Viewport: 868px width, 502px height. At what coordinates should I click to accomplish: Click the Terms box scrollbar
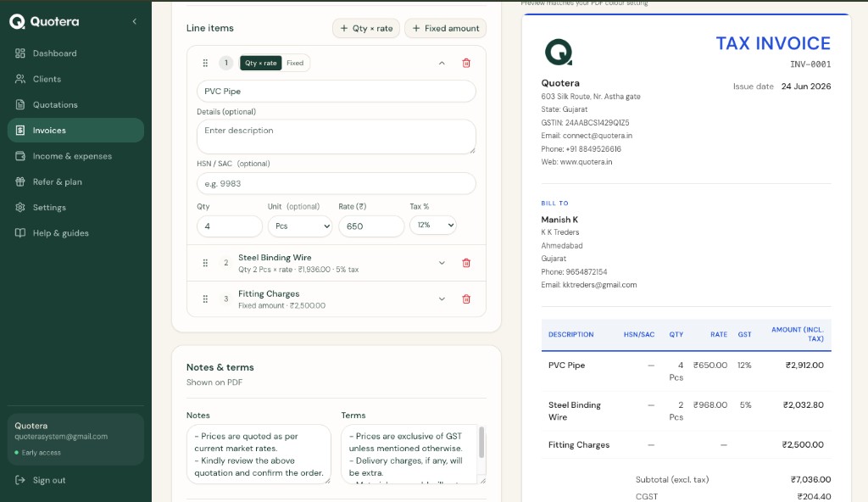pyautogui.click(x=481, y=442)
